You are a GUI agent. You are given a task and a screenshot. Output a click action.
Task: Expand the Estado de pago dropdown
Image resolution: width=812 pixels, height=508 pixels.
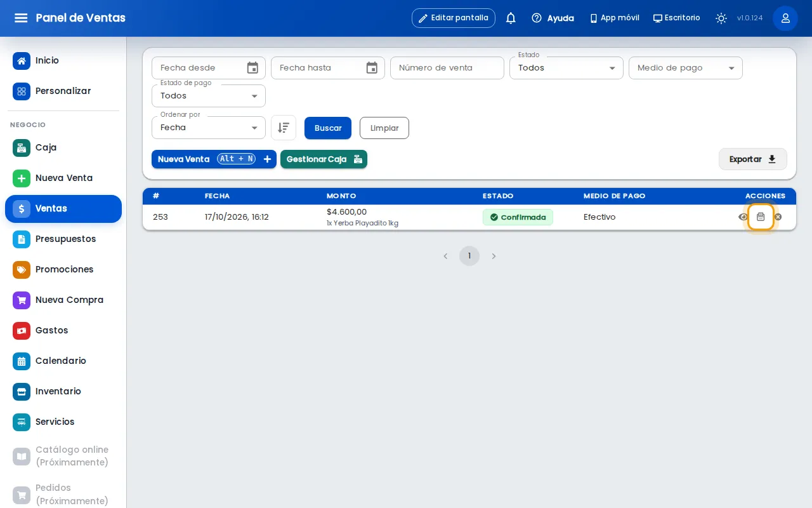(209, 96)
